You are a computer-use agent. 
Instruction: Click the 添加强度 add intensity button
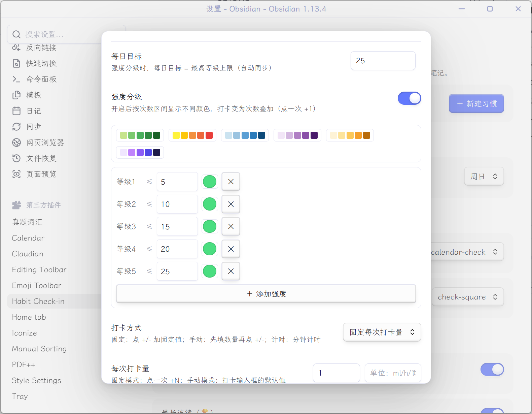266,294
